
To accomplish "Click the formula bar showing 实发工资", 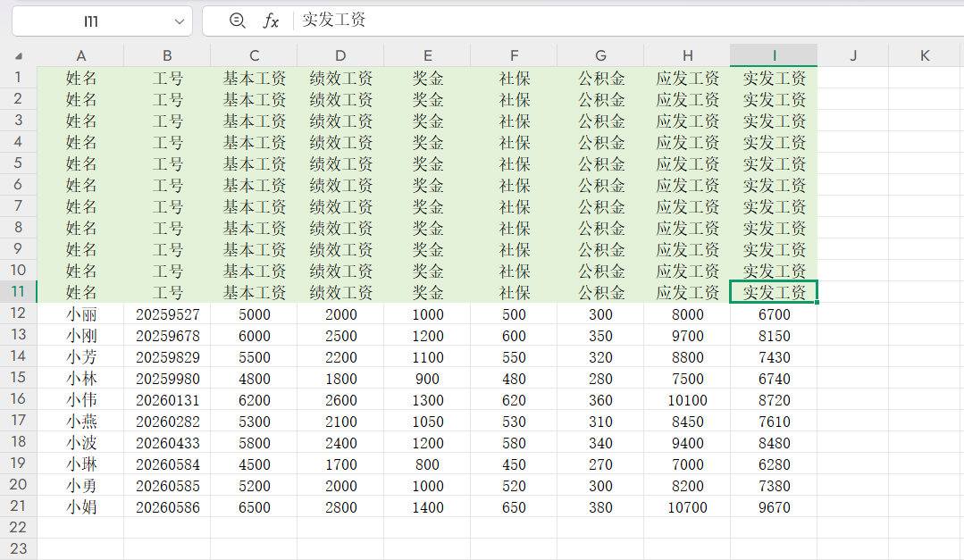I will pyautogui.click(x=625, y=21).
